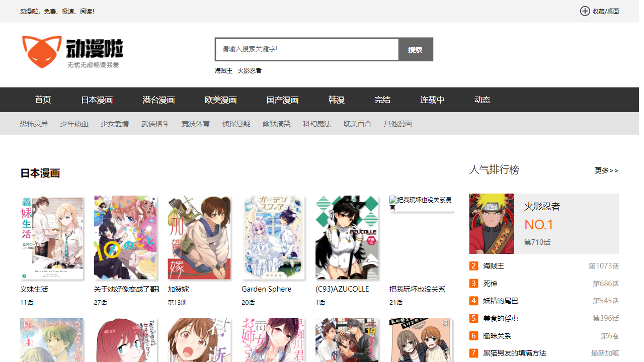644x362 pixels.
Task: Select the 耽美百合 genre
Action: [x=358, y=124]
